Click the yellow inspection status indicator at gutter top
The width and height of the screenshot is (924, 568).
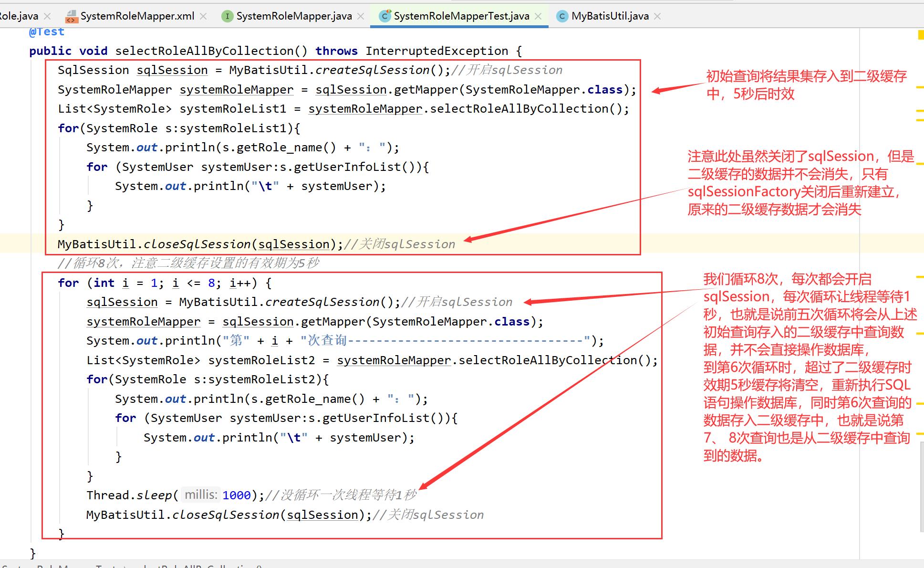(x=921, y=35)
